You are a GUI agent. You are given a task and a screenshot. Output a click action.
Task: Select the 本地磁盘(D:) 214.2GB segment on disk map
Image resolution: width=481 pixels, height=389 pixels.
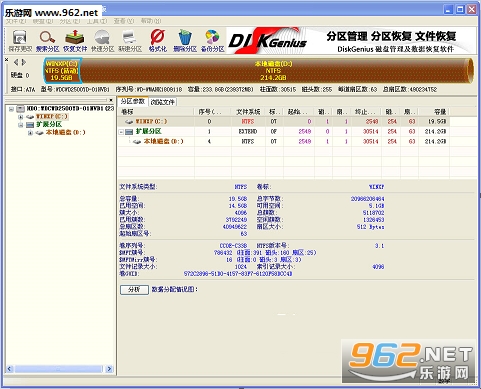pos(273,71)
